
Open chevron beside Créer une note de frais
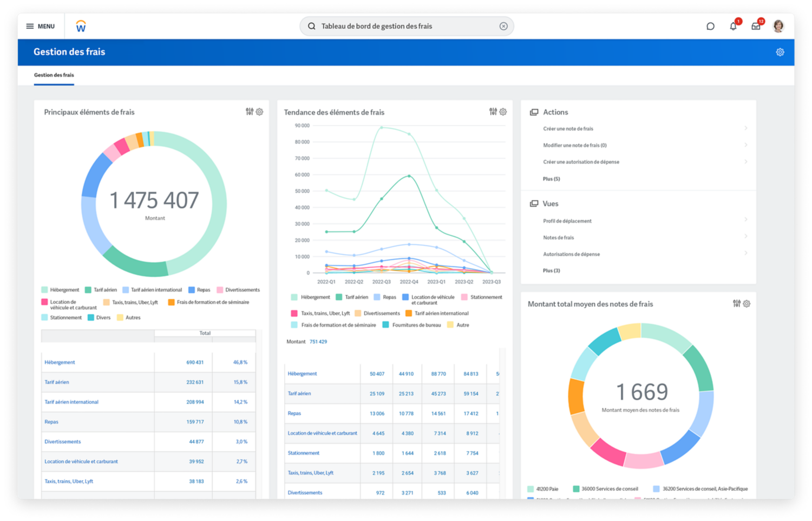pyautogui.click(x=746, y=128)
